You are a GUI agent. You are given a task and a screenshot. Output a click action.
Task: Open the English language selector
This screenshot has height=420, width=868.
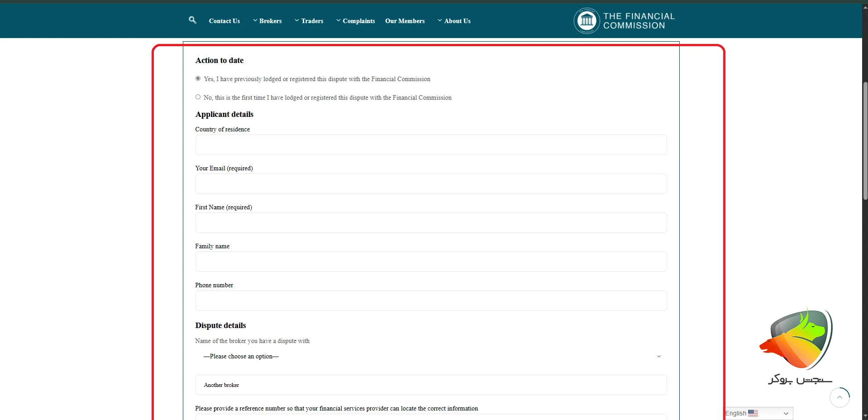[x=758, y=413]
